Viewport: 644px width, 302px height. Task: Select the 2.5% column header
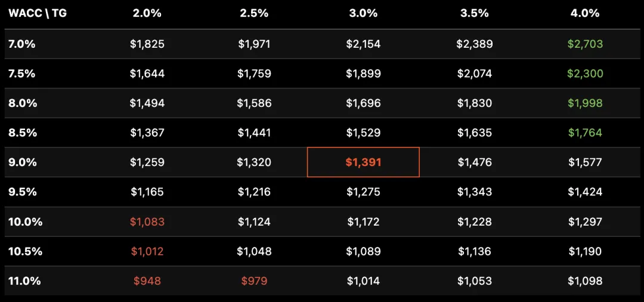pos(254,13)
